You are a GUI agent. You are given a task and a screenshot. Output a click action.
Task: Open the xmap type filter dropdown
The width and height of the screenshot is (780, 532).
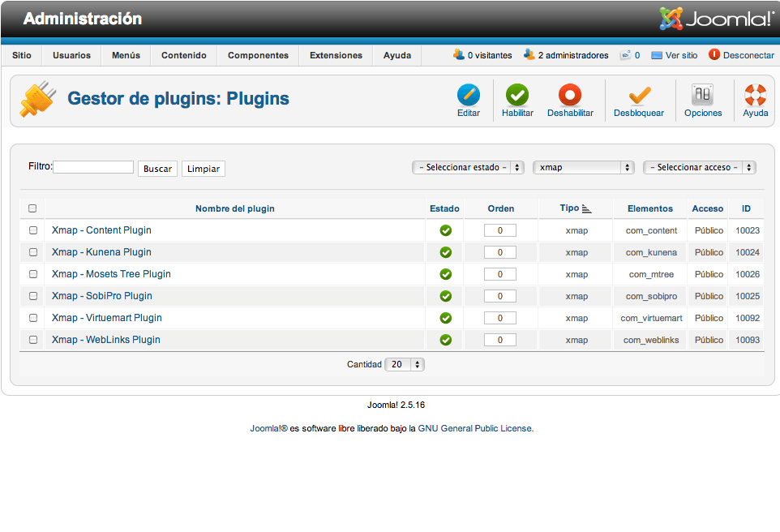[x=584, y=168]
